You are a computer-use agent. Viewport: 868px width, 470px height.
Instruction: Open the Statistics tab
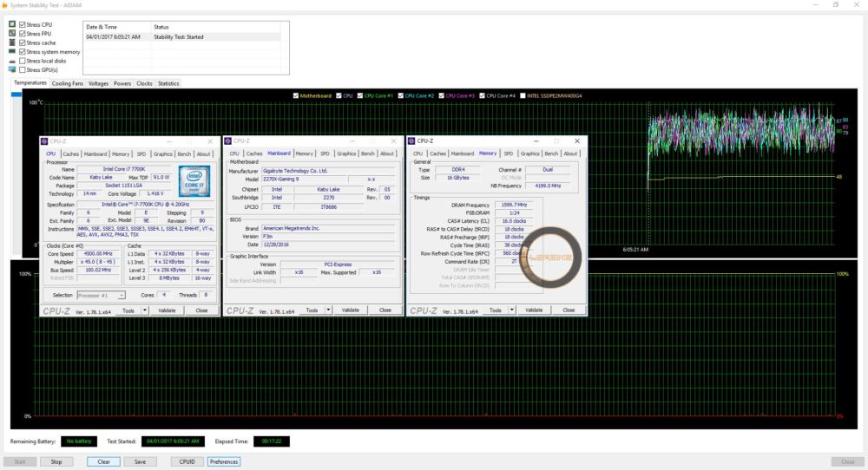168,83
